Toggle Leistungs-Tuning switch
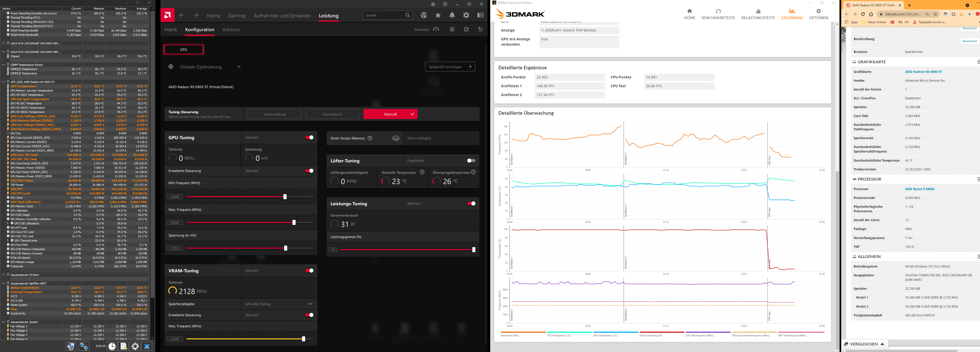Viewport: 980px width, 352px height. 471,204
